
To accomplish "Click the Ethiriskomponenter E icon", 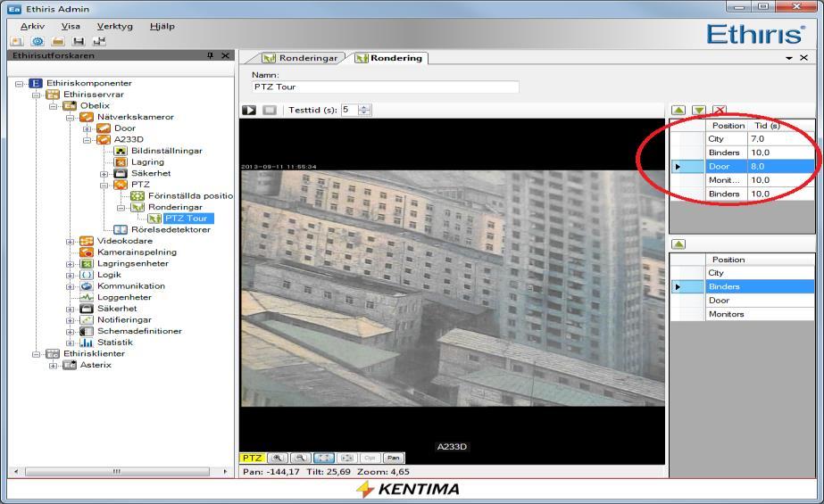I will click(35, 83).
